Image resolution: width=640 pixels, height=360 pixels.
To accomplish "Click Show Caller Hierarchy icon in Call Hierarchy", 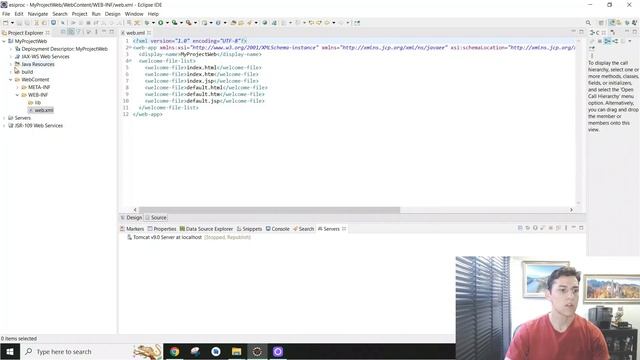I will pyautogui.click(x=608, y=41).
